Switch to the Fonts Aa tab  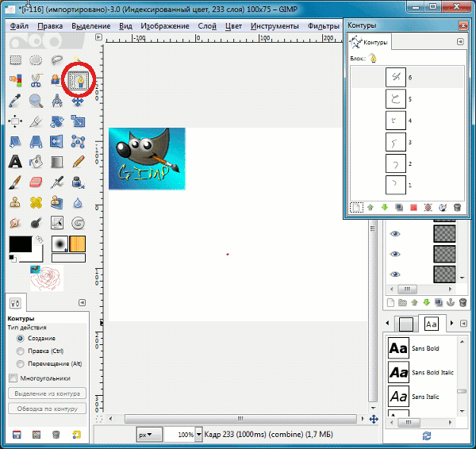tap(432, 324)
